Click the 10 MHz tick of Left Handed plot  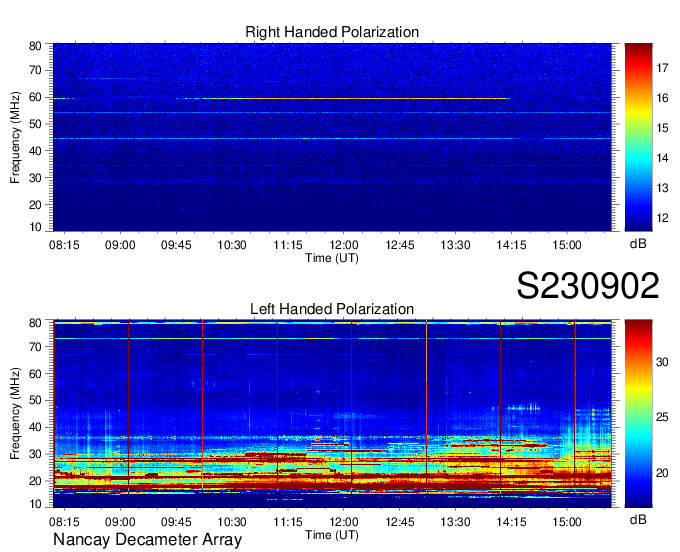35,504
